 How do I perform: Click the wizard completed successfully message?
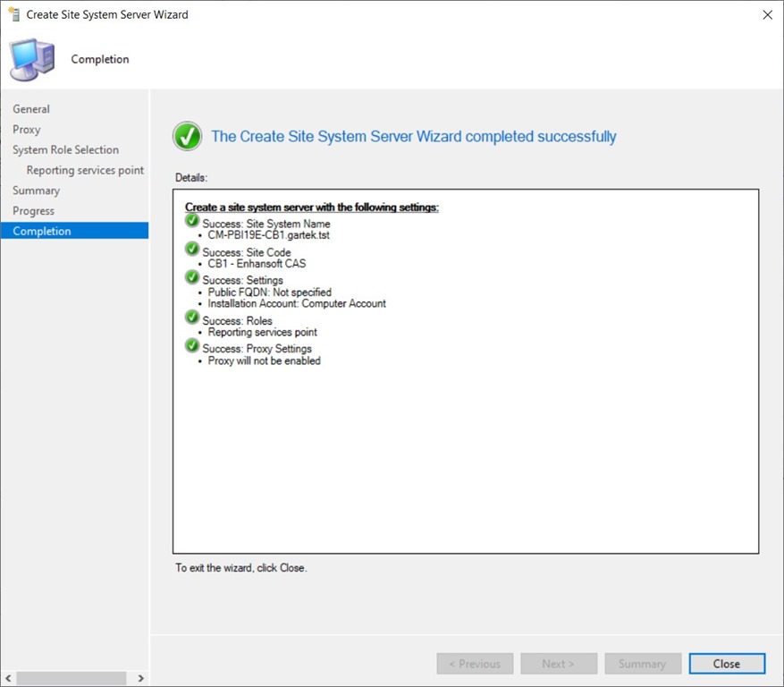point(414,137)
